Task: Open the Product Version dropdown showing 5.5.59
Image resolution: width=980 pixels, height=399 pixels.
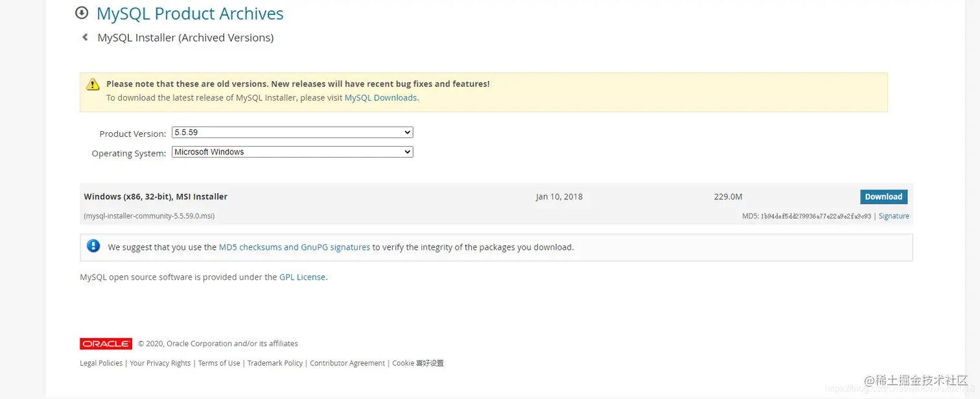Action: coord(292,132)
